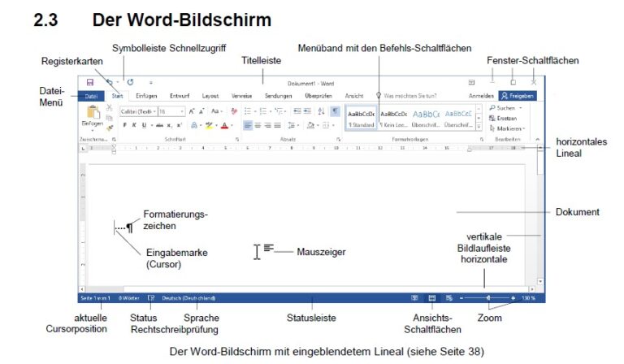Click the Text Effects glowing A icon
624x364 pixels.
point(194,125)
